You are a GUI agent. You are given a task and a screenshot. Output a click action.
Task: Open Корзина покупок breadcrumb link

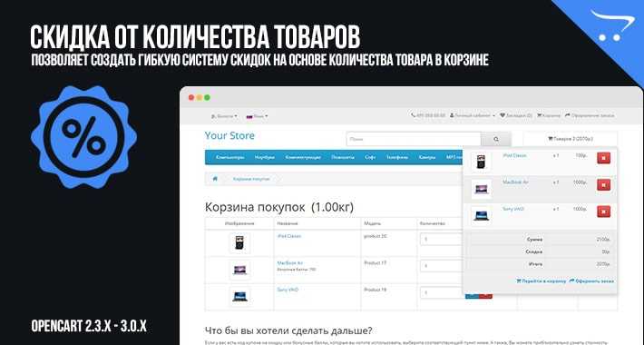coord(251,179)
